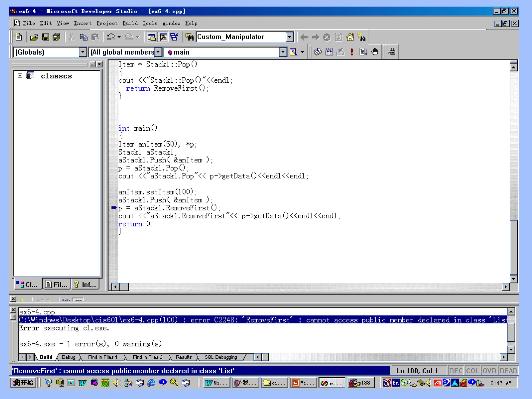This screenshot has height=399, width=532.
Task: Click the Save All toolbar icon
Action: [x=56, y=37]
